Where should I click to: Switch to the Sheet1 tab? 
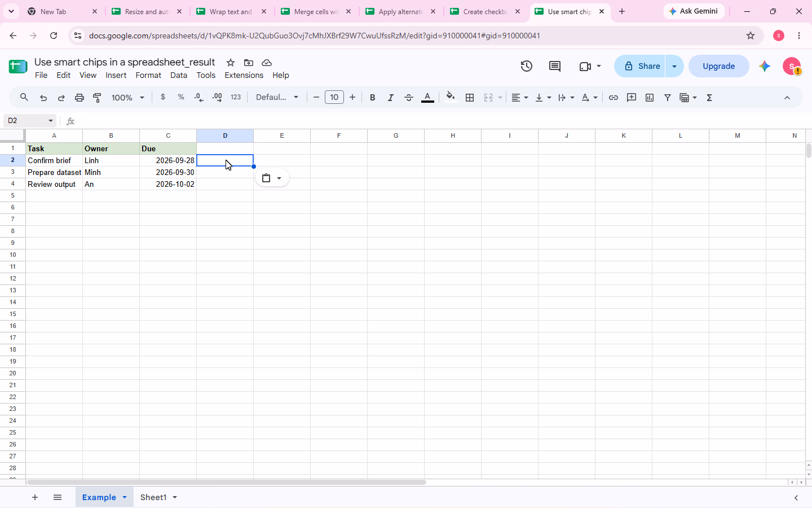pos(153,497)
